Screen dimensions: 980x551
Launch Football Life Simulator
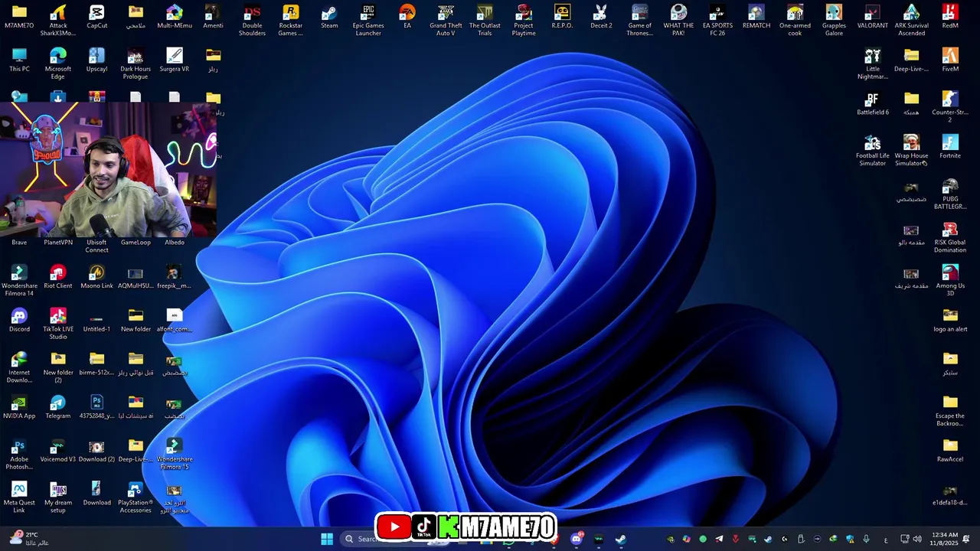pyautogui.click(x=873, y=151)
